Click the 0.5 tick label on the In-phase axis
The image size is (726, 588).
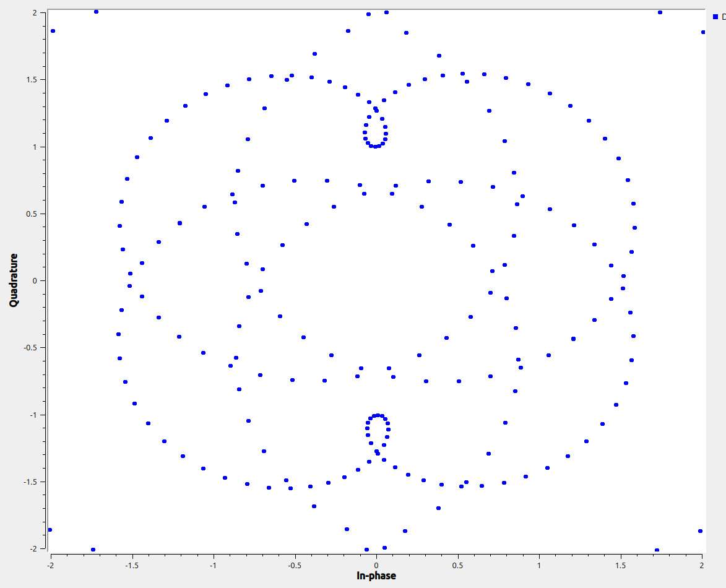pyautogui.click(x=457, y=565)
